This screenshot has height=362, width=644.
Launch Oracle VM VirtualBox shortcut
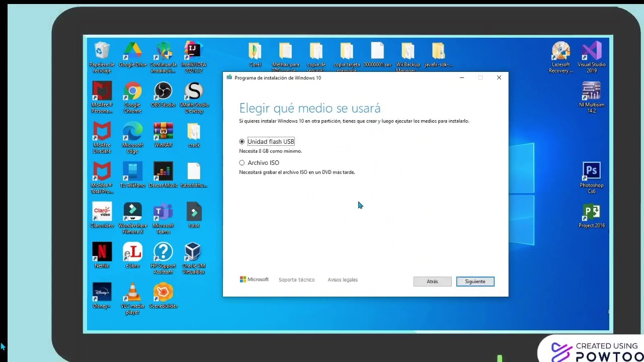click(x=194, y=252)
